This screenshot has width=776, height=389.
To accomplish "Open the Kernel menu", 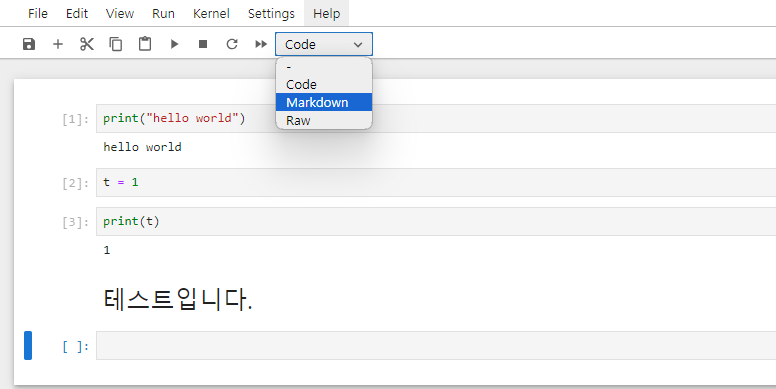I will point(211,13).
